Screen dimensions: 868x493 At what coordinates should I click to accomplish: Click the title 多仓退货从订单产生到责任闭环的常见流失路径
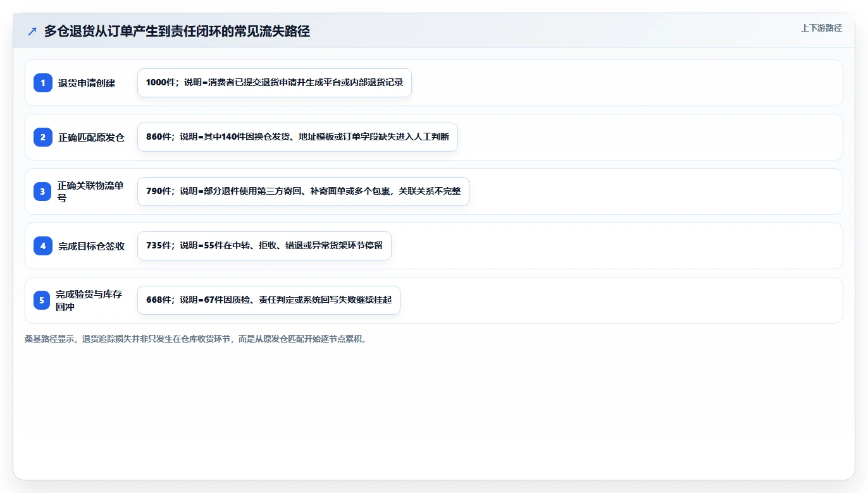pos(177,31)
